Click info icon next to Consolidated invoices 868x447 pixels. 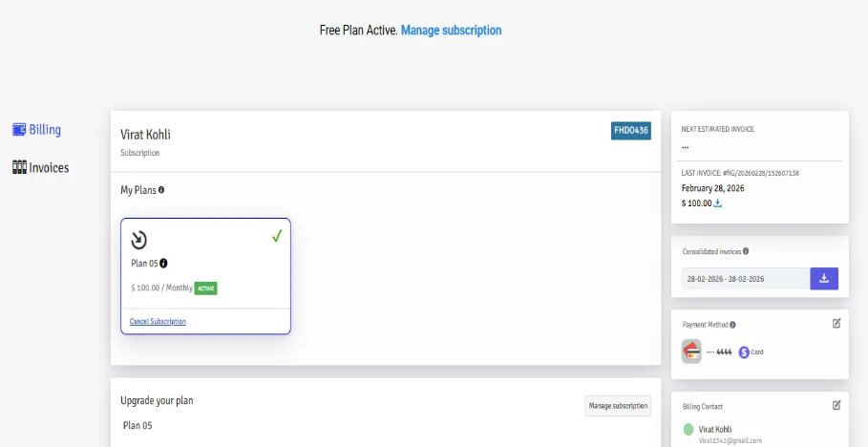click(746, 251)
